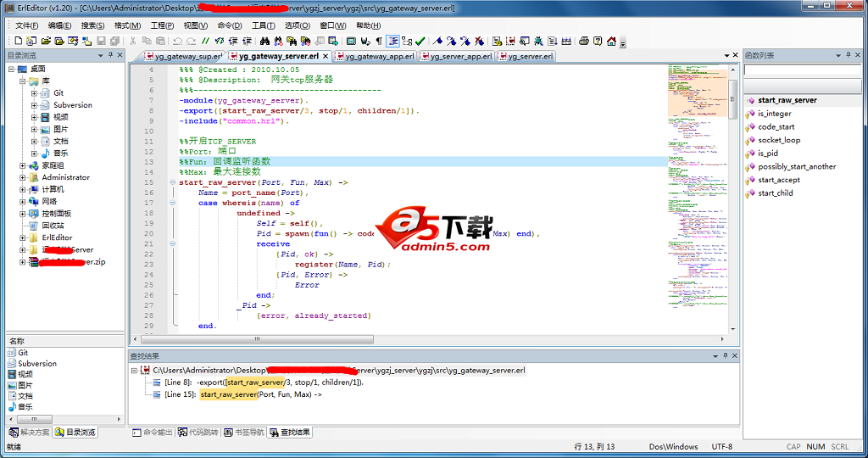Screen dimensions: 868x458
Task: Click the function list search input field
Action: point(802,70)
